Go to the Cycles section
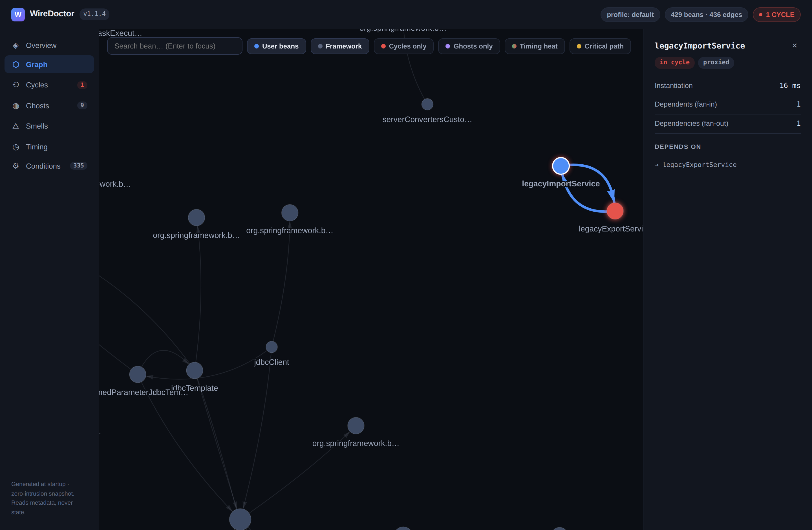This screenshot has height=530, width=812. [x=49, y=85]
